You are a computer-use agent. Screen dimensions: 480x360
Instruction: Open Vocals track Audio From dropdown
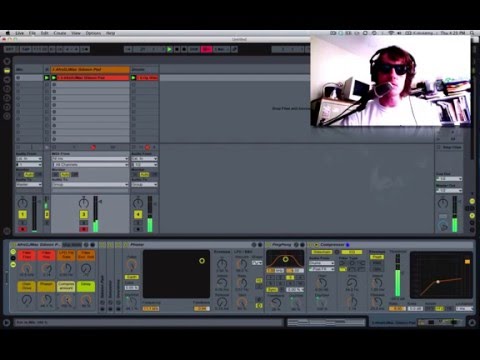tap(144, 159)
